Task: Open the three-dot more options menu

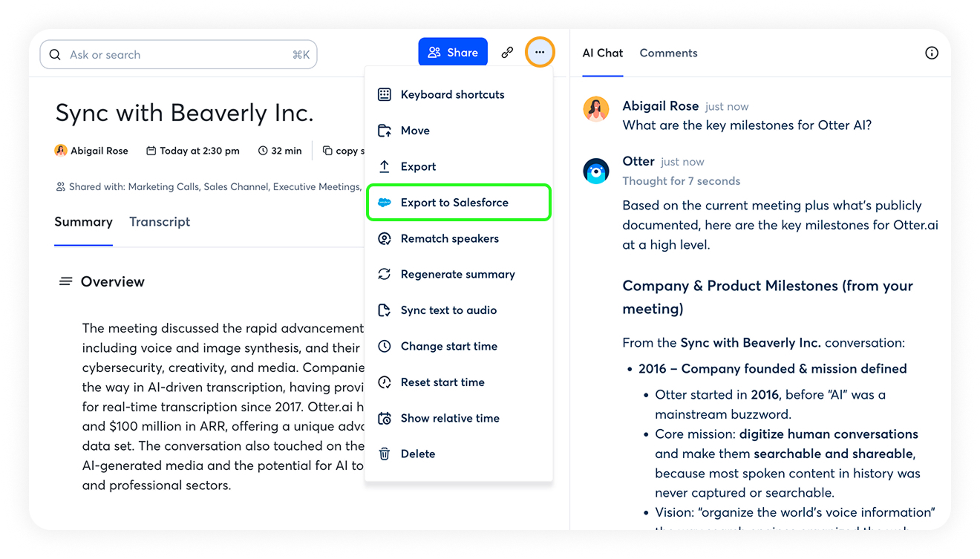Action: (540, 53)
